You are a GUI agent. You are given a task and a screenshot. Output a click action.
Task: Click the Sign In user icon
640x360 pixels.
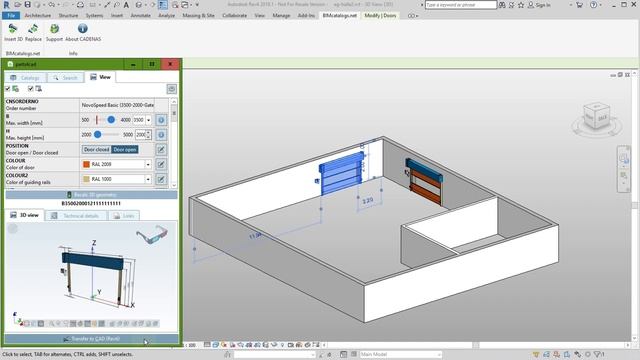tap(531, 5)
